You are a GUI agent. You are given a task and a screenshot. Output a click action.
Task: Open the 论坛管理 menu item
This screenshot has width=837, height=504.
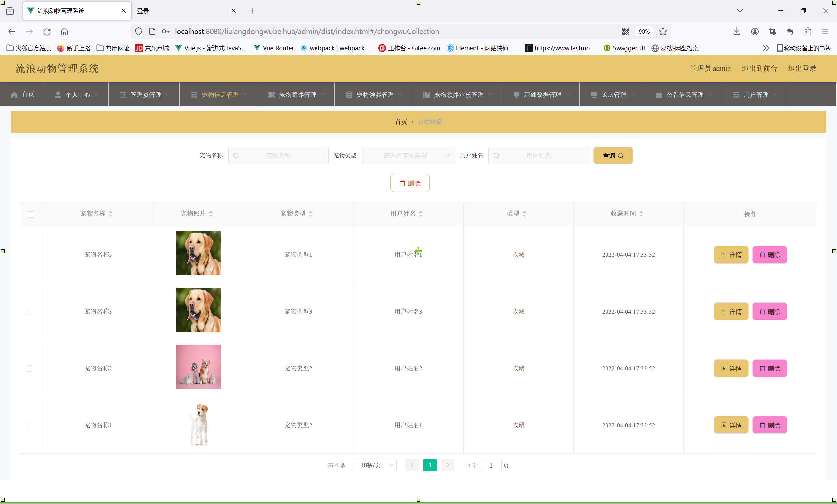coord(613,95)
